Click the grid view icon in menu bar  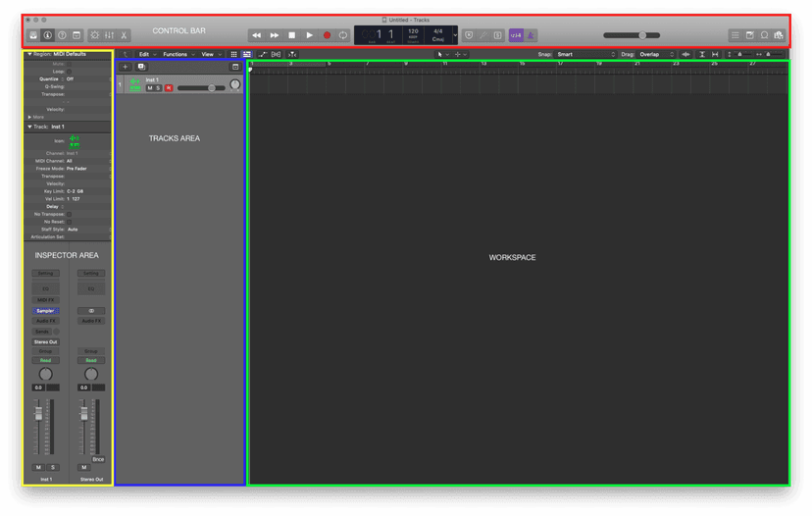point(234,54)
